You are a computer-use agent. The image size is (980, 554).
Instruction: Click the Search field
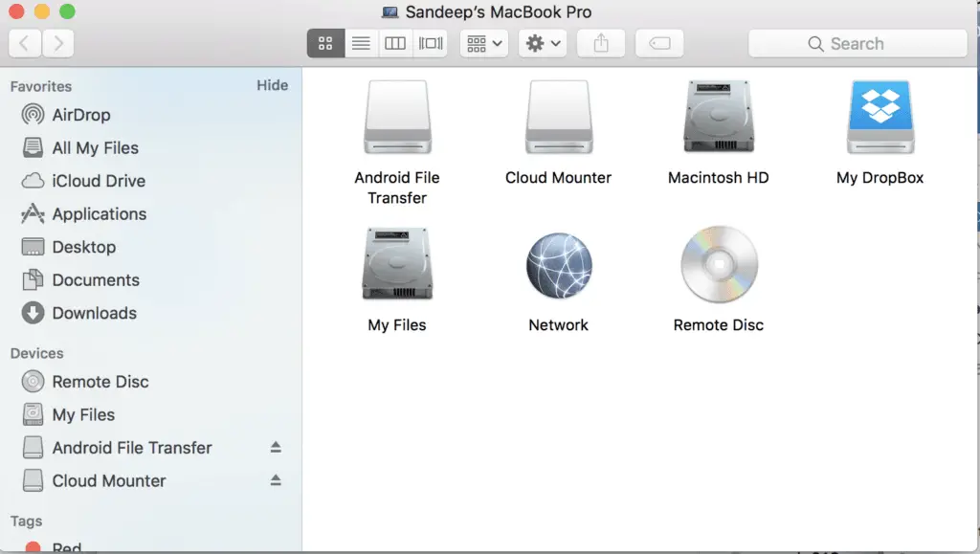click(x=857, y=43)
